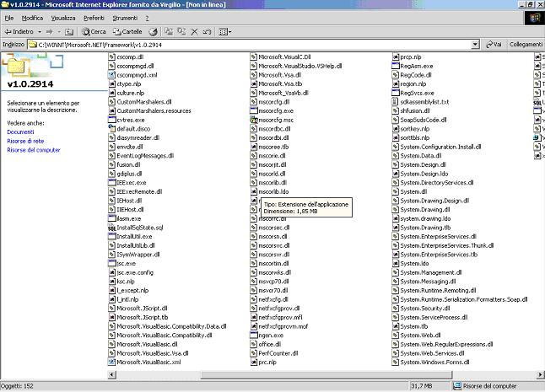The width and height of the screenshot is (545, 392).
Task: Select the file name System.Data.dll
Action: (421, 156)
